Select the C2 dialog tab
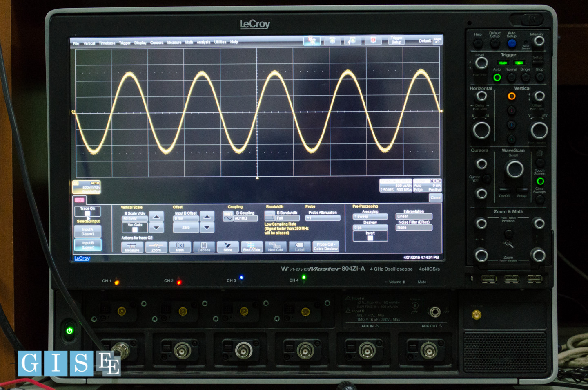588x390 pixels. click(x=80, y=200)
